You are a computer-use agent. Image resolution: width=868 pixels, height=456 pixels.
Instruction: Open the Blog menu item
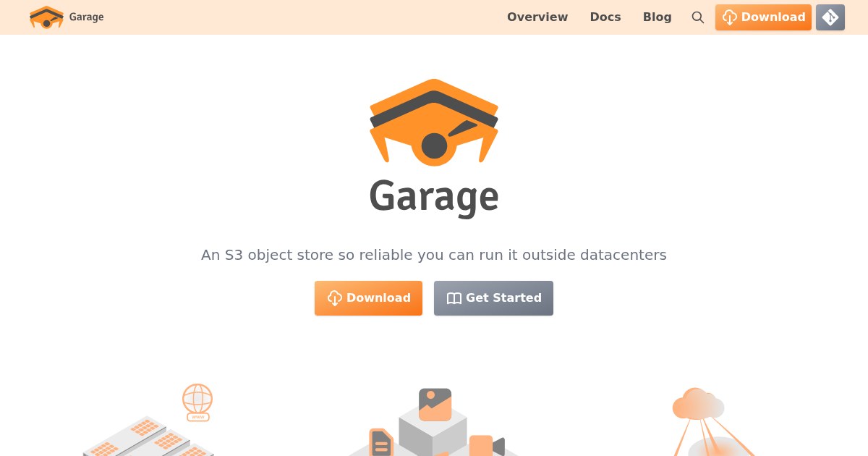click(658, 17)
